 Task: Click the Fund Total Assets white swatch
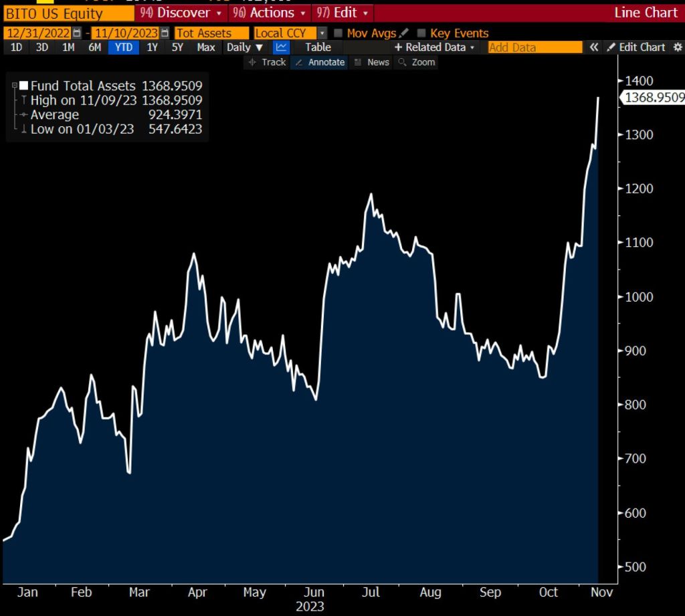(x=24, y=86)
